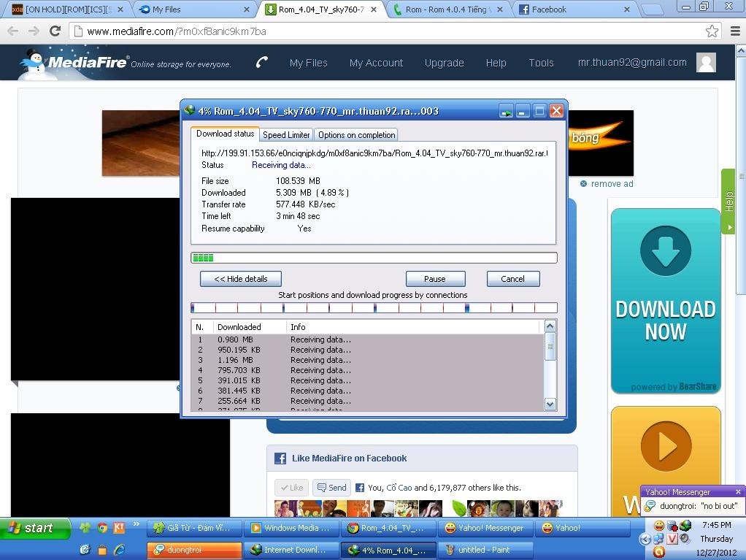The image size is (746, 560).
Task: Switch to untitled - Paint in the taskbar
Action: pyautogui.click(x=485, y=550)
